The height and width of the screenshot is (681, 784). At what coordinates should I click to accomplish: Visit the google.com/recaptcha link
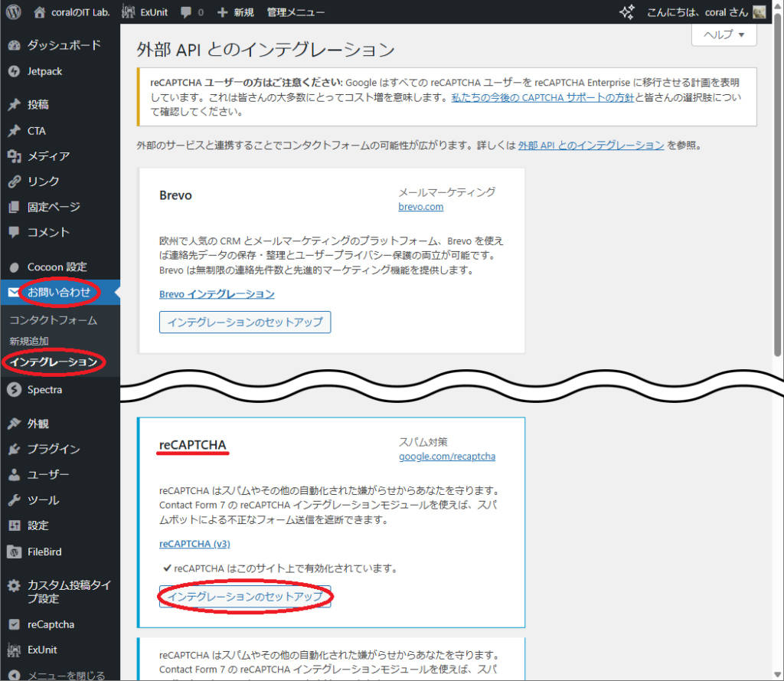coord(447,457)
